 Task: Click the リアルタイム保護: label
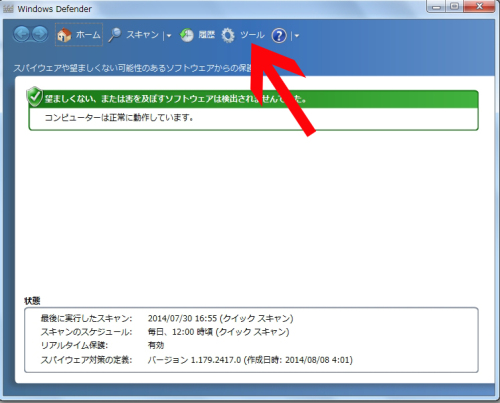point(74,345)
